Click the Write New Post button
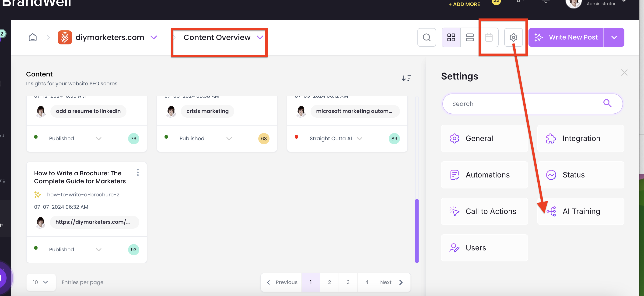 pyautogui.click(x=566, y=37)
